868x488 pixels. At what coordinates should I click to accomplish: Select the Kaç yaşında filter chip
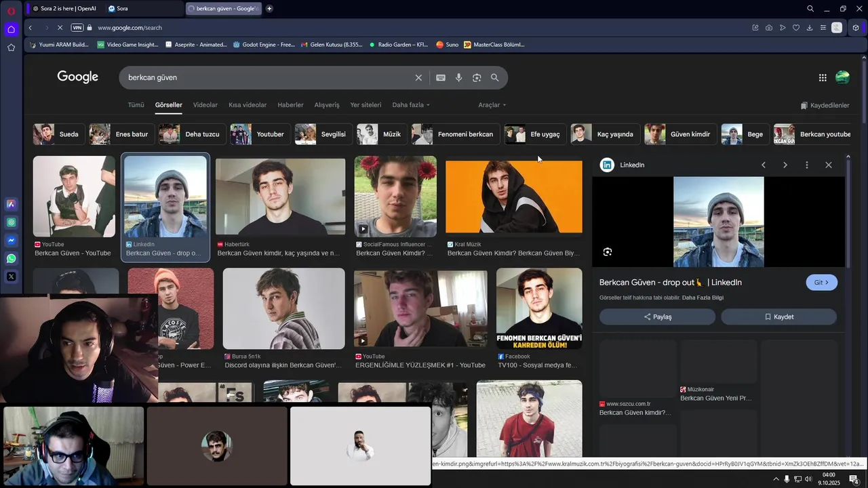click(605, 134)
